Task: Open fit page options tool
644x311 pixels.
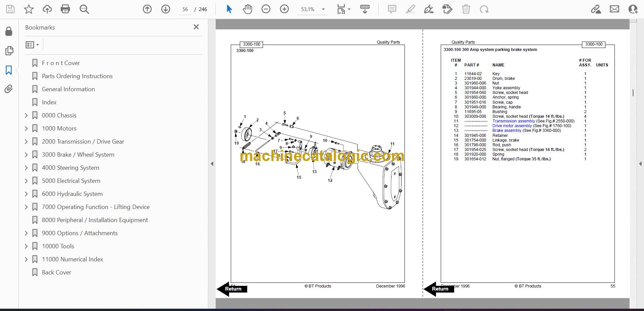Action: click(x=341, y=9)
